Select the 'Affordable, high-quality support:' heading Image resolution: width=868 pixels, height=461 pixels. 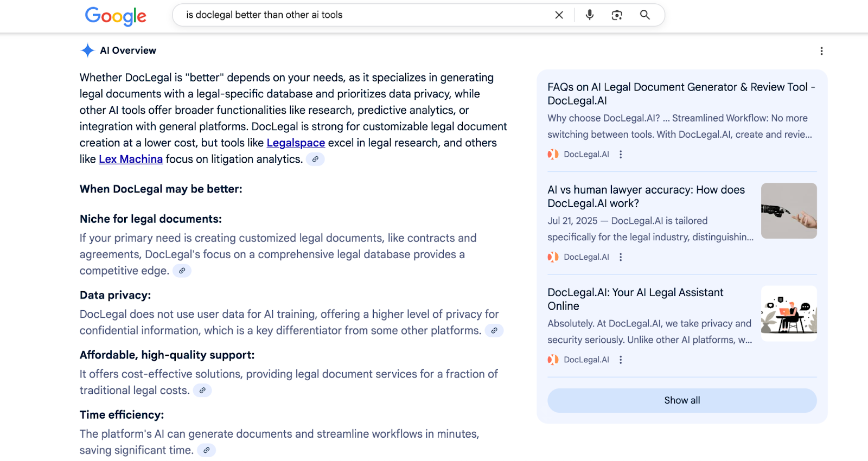[167, 355]
